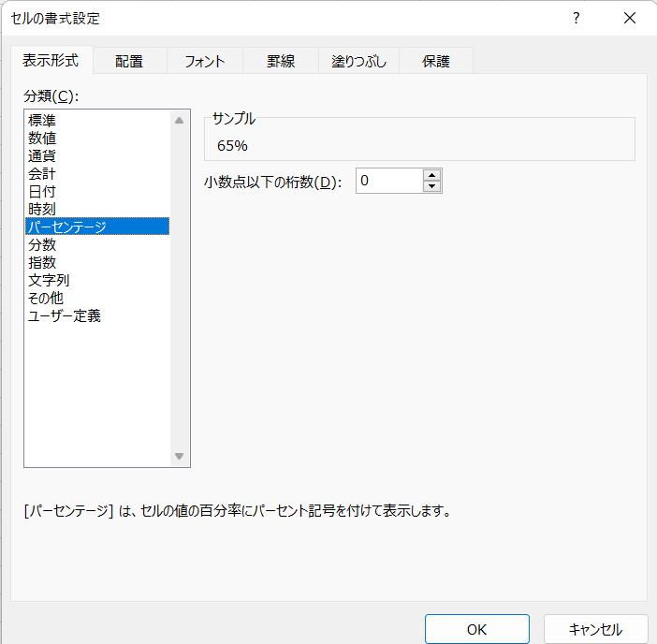Pick 時刻 in the category list
This screenshot has width=657, height=644.
(x=97, y=209)
